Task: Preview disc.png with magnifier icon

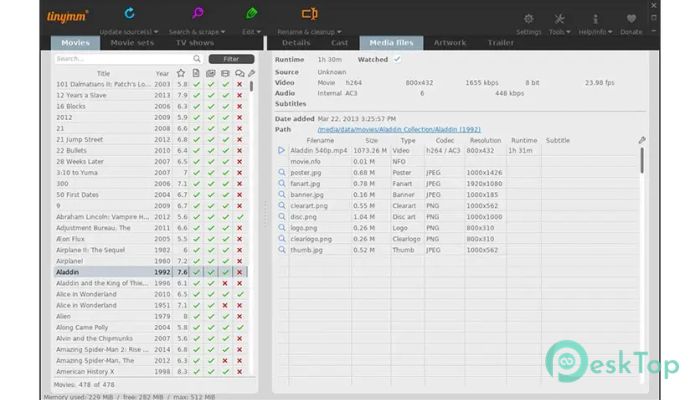Action: [282, 217]
